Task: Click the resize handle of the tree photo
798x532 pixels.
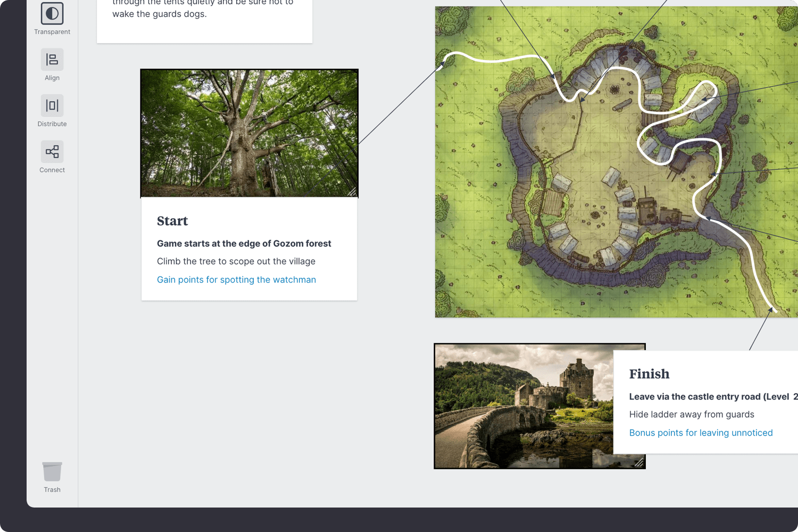Action: (x=353, y=193)
